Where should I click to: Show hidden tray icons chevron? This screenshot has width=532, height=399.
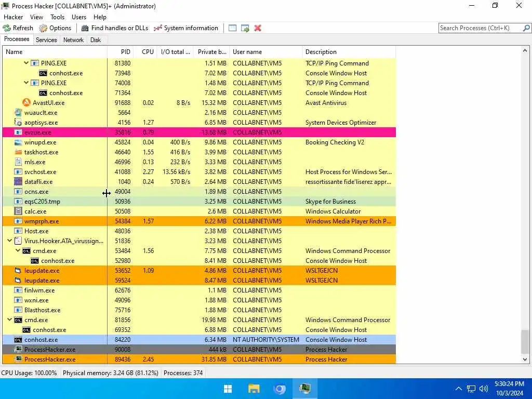(458, 389)
